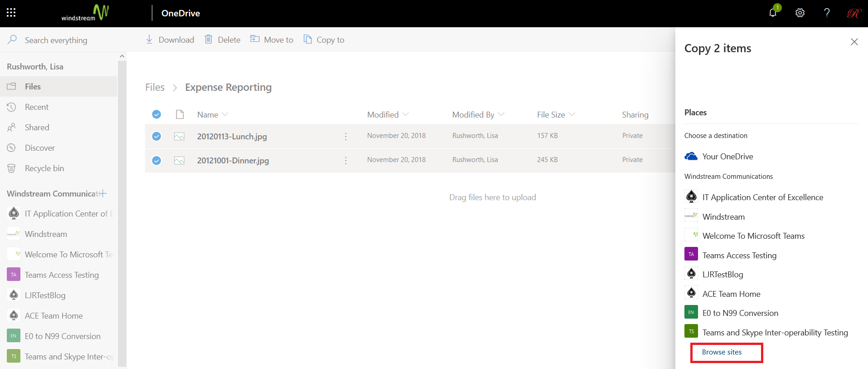Click the plus icon to create site
The image size is (868, 369).
point(103,193)
